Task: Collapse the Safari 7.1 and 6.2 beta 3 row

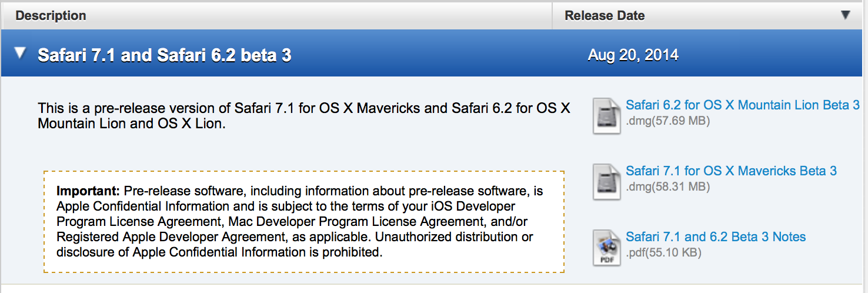Action: point(21,54)
